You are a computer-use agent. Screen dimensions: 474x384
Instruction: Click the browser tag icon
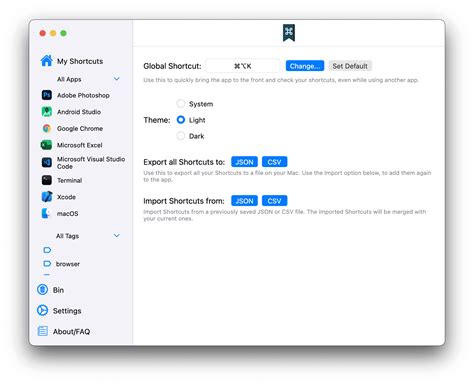click(47, 264)
